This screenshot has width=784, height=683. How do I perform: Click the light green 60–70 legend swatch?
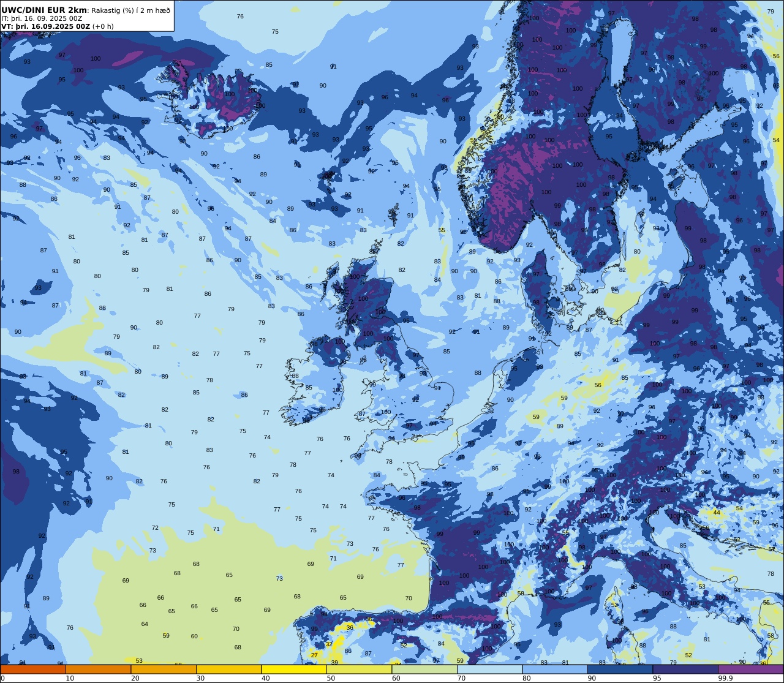[x=424, y=670]
